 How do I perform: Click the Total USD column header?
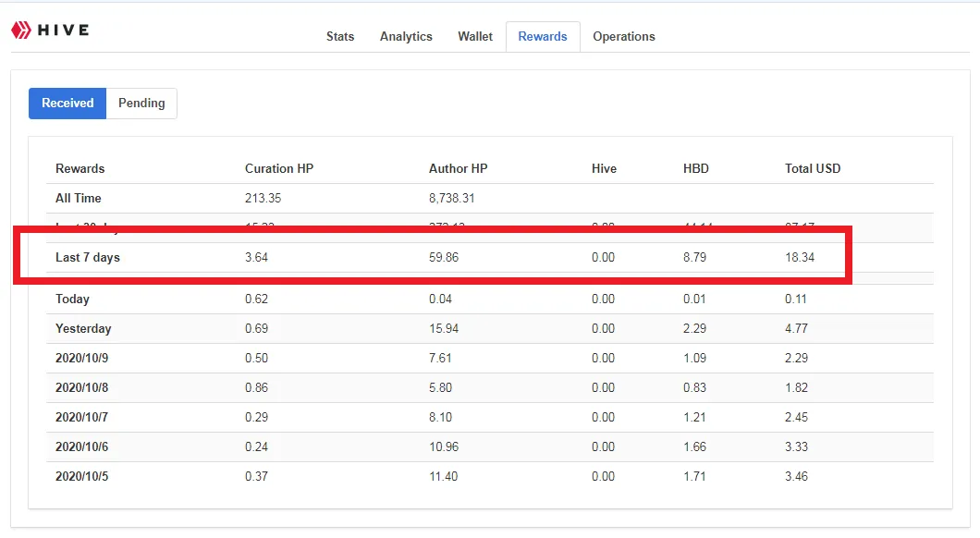[x=813, y=169]
